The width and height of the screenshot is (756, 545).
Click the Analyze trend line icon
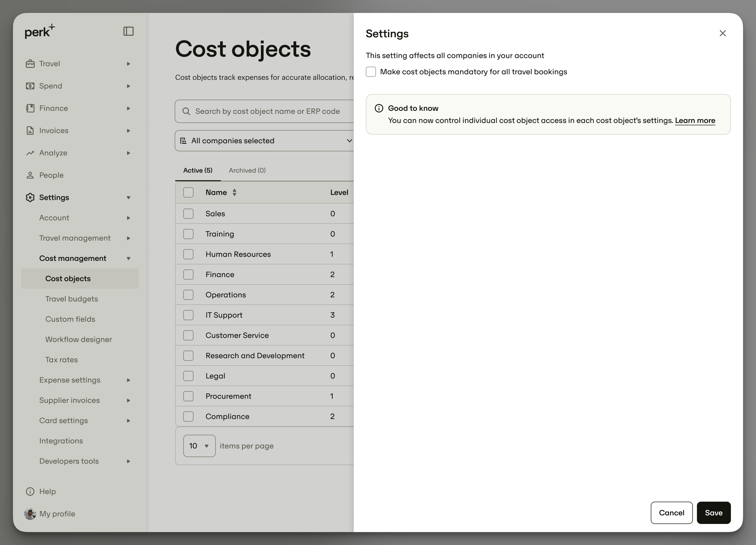coord(30,153)
